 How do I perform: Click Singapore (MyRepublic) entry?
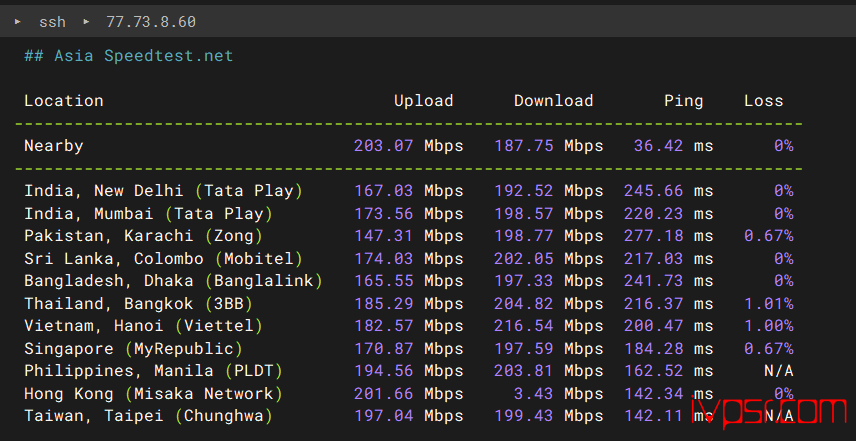134,348
